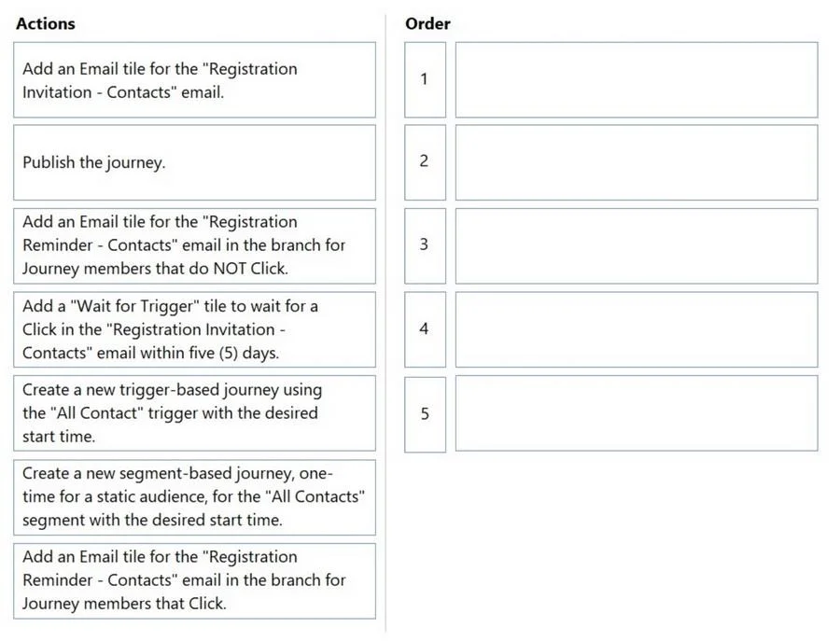Click the Actions column heading
This screenshot has height=641, width=840.
(x=46, y=23)
